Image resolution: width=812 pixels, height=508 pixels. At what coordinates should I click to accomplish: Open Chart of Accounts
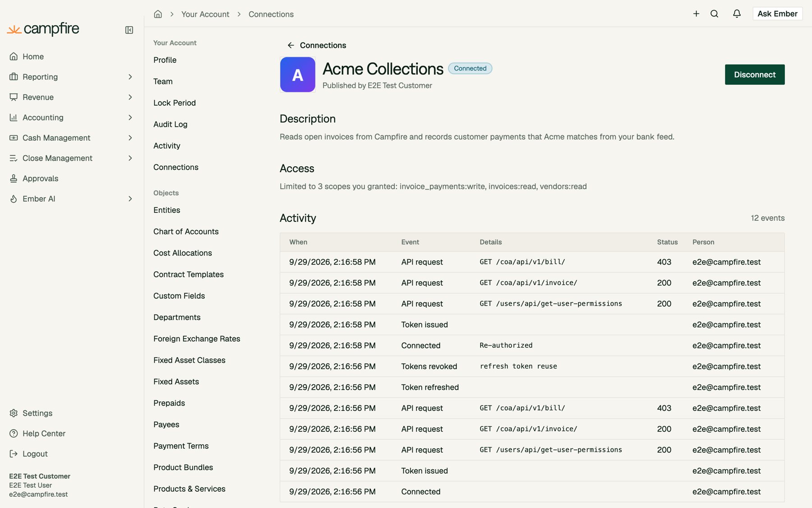(186, 232)
